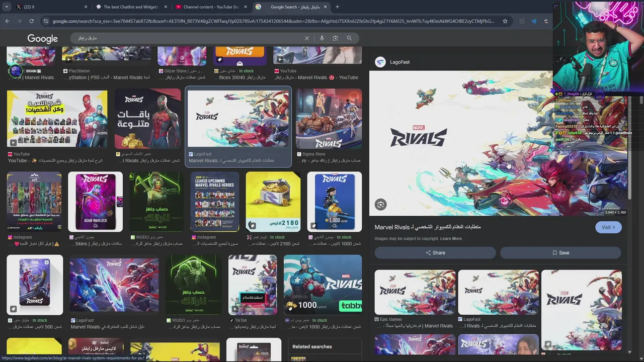This screenshot has height=362, width=644.
Task: Click the Lens icon on the preview image
Action: pos(381,204)
